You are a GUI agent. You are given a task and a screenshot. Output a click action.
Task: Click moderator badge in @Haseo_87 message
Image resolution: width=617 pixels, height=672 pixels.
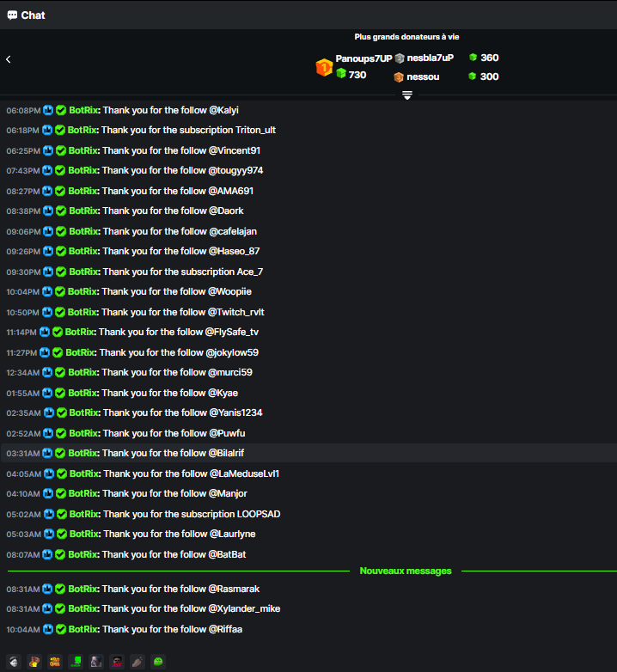48,251
